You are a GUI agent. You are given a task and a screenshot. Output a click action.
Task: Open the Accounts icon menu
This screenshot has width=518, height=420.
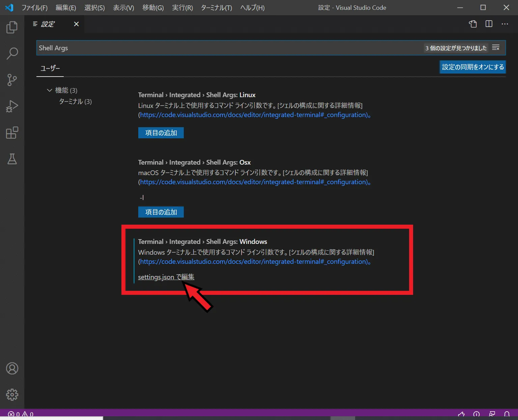[x=12, y=368]
